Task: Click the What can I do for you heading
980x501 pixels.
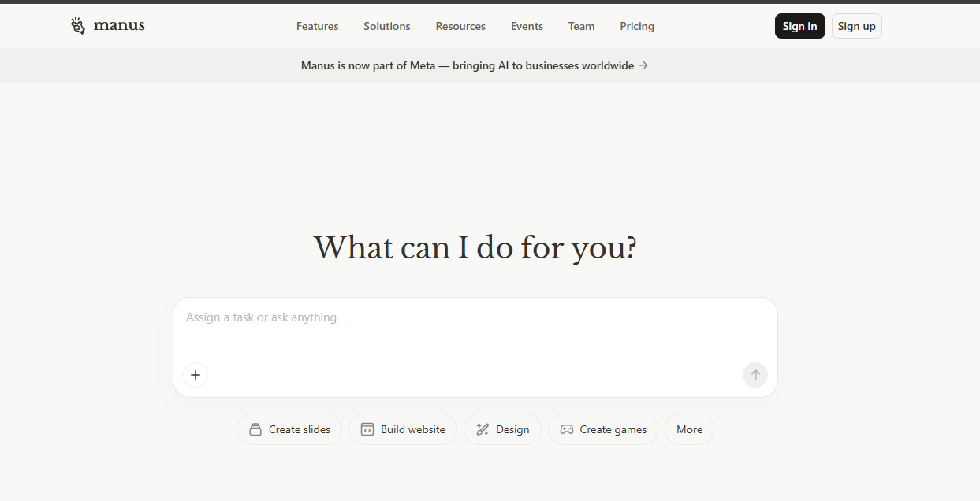Action: [x=475, y=247]
